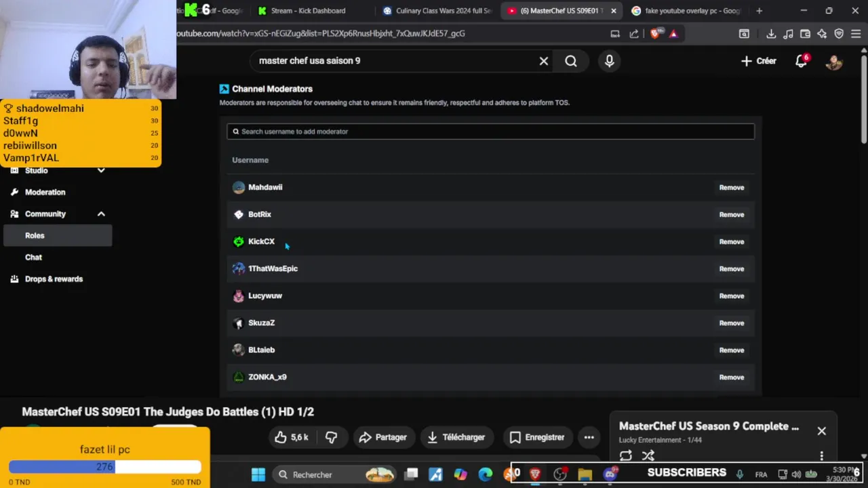868x488 pixels.
Task: Open Microsoft Edge from taskbar
Action: pos(486,474)
